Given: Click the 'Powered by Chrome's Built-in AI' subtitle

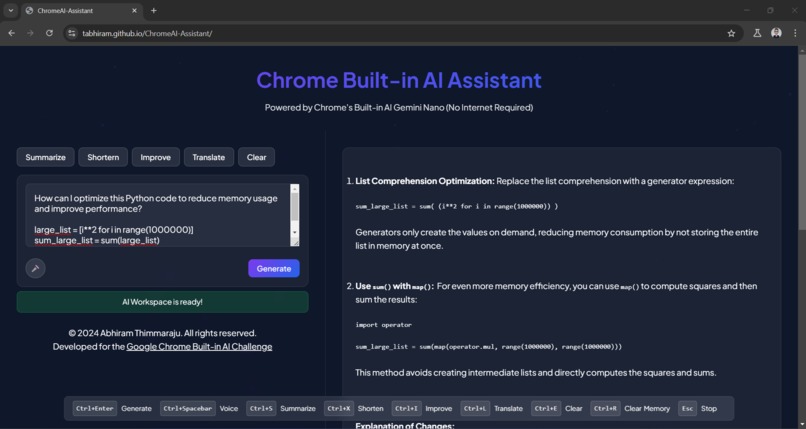Looking at the screenshot, I should [x=399, y=107].
